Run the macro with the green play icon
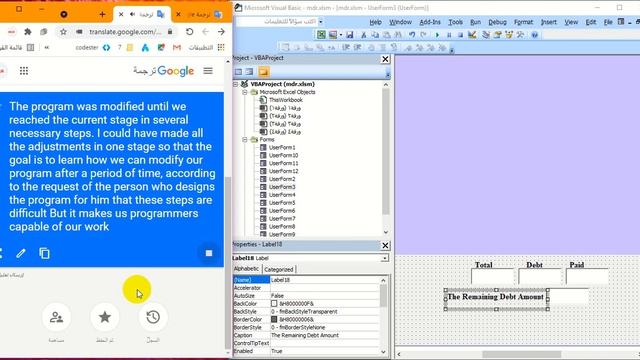The height and width of the screenshot is (360, 640). [437, 35]
